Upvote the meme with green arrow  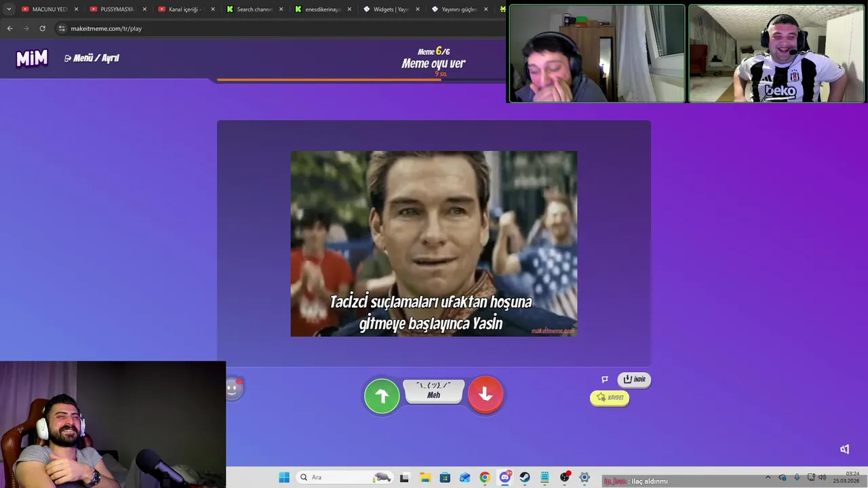(x=382, y=396)
